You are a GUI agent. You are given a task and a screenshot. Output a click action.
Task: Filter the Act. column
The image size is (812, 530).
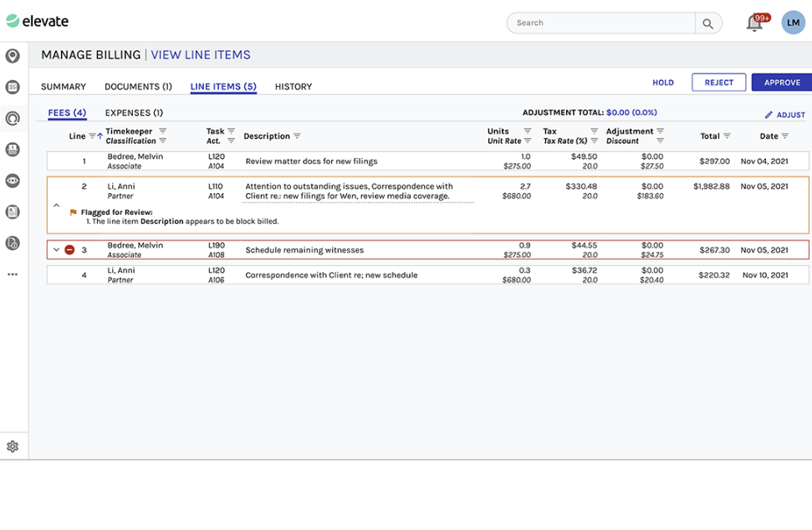tap(231, 140)
